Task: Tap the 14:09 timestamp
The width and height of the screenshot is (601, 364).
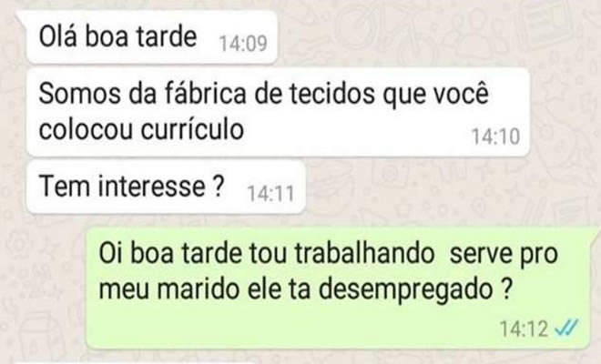Action: pyautogui.click(x=243, y=44)
